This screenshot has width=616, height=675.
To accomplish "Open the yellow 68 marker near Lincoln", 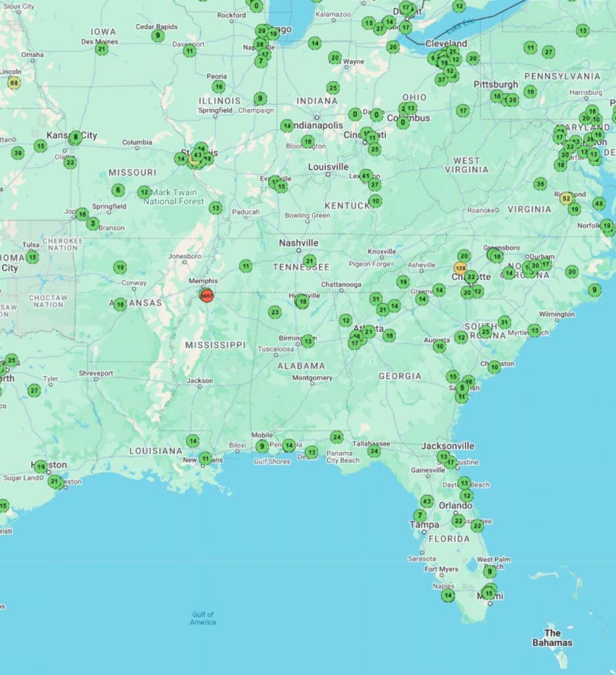I will click(14, 82).
